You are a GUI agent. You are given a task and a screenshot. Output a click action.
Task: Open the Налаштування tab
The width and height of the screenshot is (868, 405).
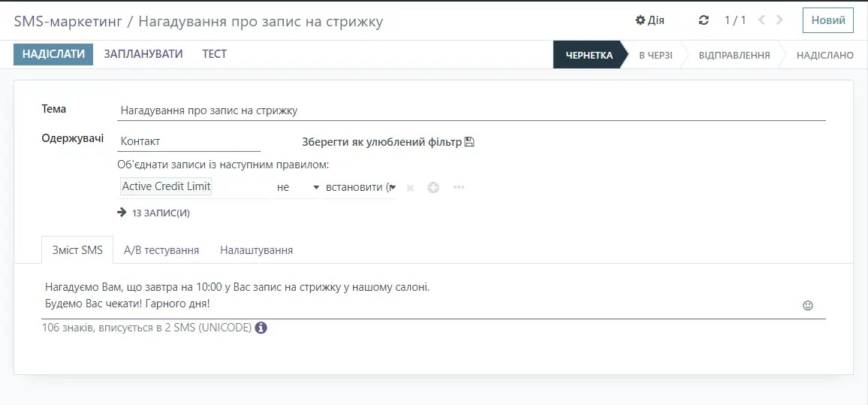pos(256,250)
